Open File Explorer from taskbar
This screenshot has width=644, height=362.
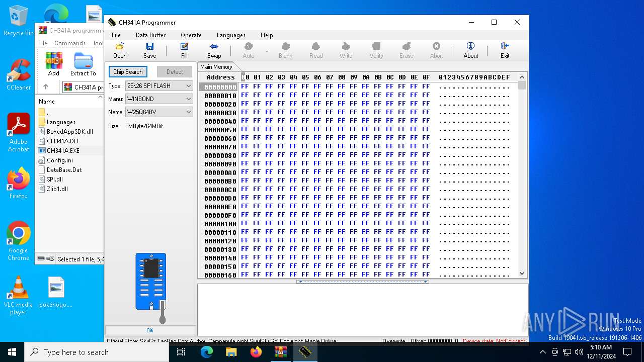pos(231,352)
